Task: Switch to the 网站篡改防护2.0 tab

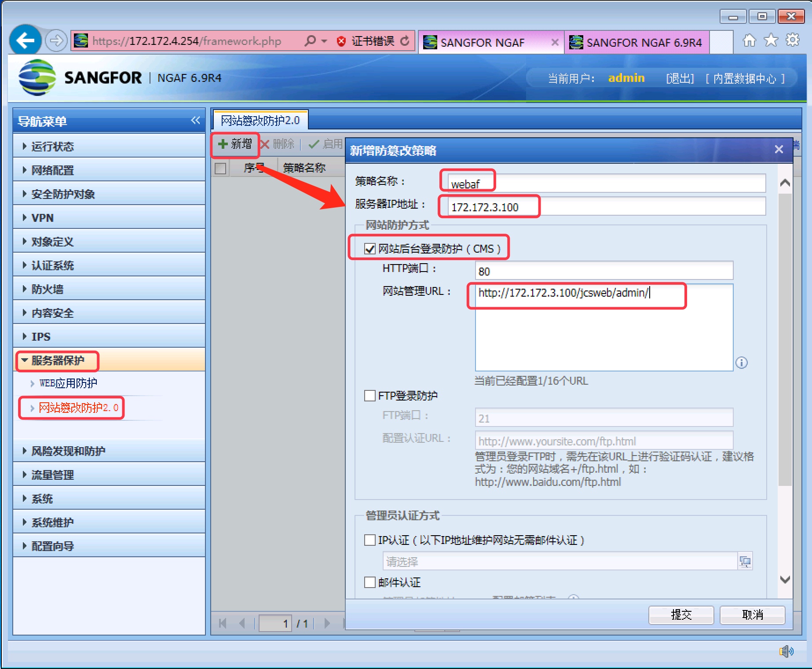Action: pyautogui.click(x=260, y=120)
